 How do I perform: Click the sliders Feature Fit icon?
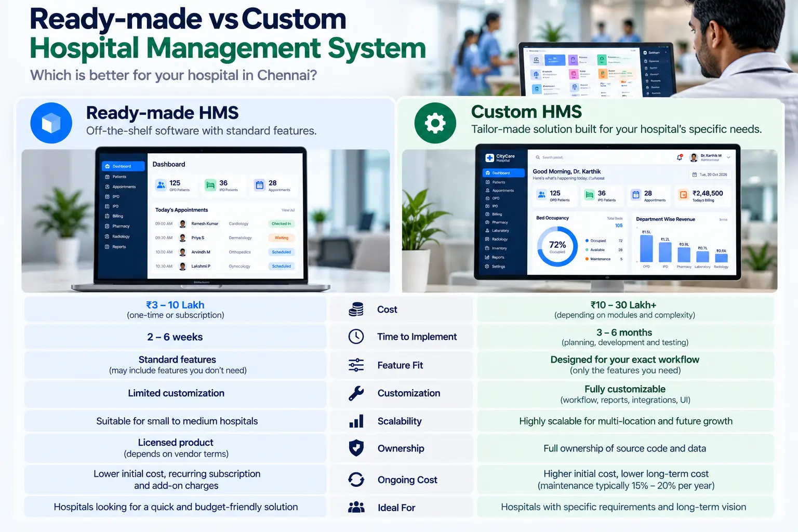point(356,365)
